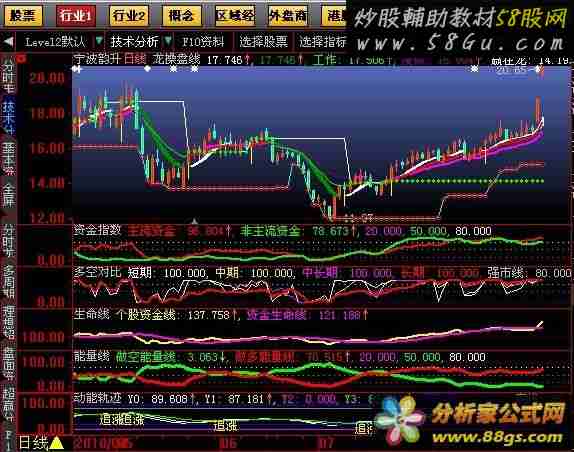The image size is (574, 452).
Task: Click the small red icon beside the chart title
Action: (x=22, y=58)
